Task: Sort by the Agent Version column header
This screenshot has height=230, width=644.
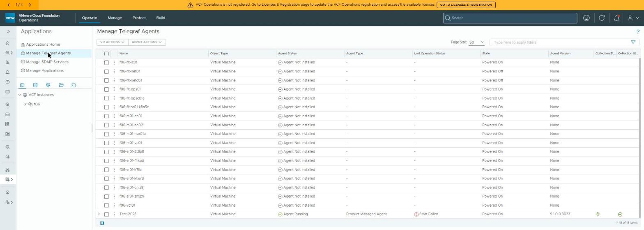Action: pos(560,53)
